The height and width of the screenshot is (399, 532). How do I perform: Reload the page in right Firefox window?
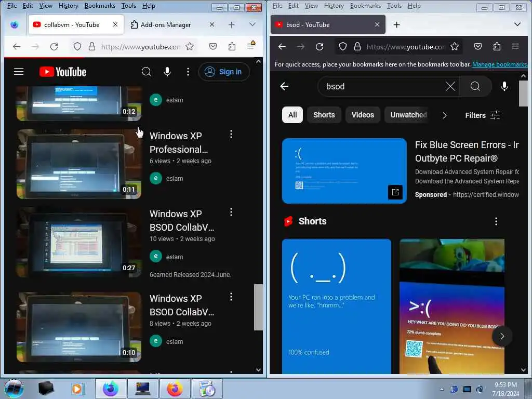coord(320,46)
